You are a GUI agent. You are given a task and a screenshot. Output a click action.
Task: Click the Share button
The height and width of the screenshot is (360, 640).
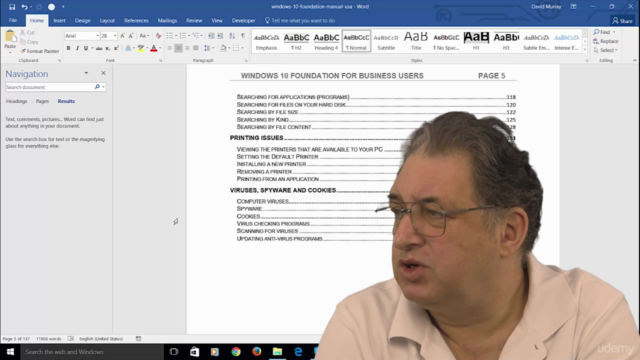pyautogui.click(x=622, y=20)
